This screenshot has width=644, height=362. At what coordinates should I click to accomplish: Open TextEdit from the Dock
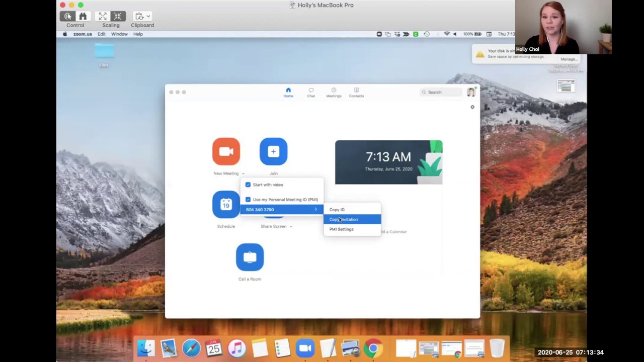pos(328,348)
